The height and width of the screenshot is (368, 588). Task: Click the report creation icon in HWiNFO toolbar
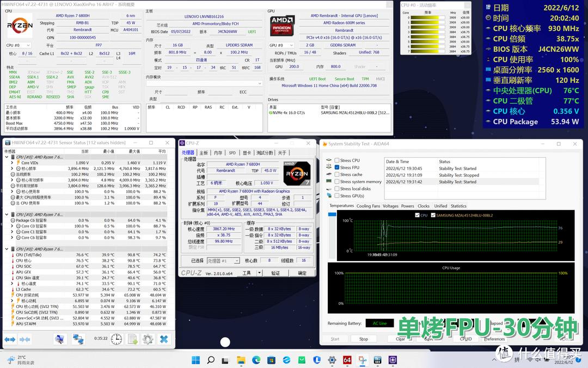pos(132,339)
